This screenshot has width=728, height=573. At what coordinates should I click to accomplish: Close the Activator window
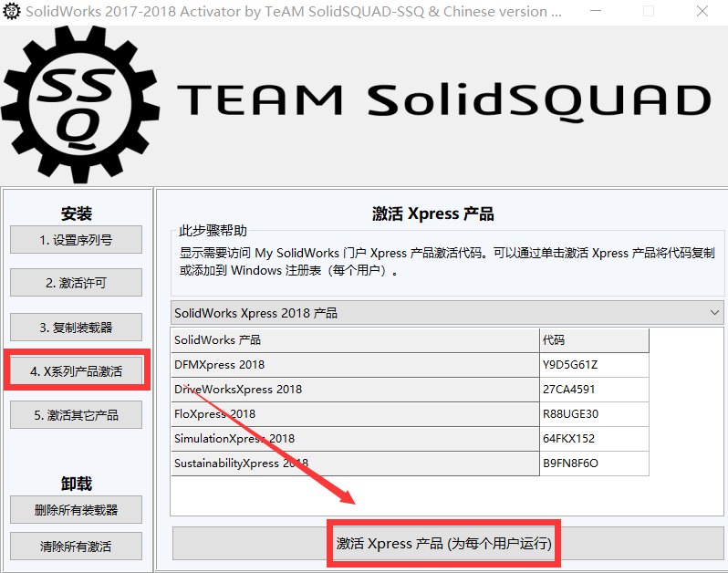click(702, 11)
